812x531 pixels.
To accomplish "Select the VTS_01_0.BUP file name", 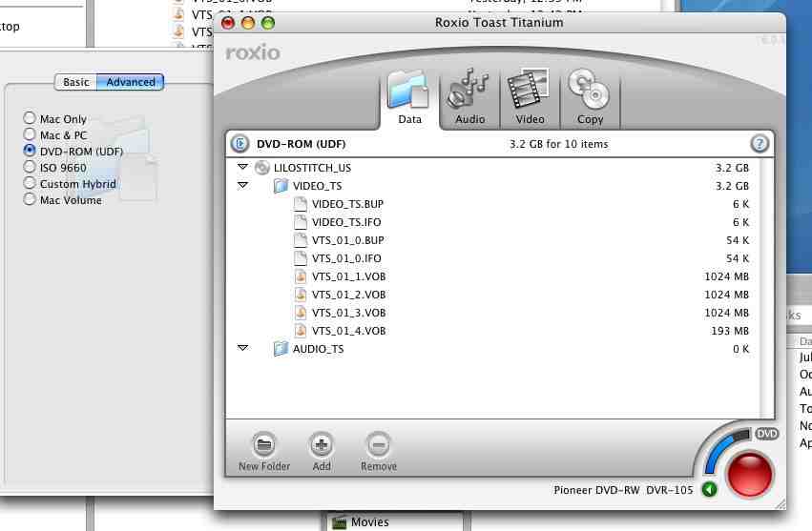I will (x=348, y=240).
